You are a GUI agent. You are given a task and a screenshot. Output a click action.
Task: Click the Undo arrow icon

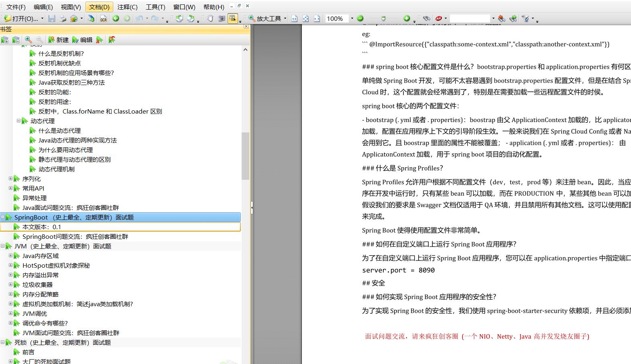(x=139, y=18)
